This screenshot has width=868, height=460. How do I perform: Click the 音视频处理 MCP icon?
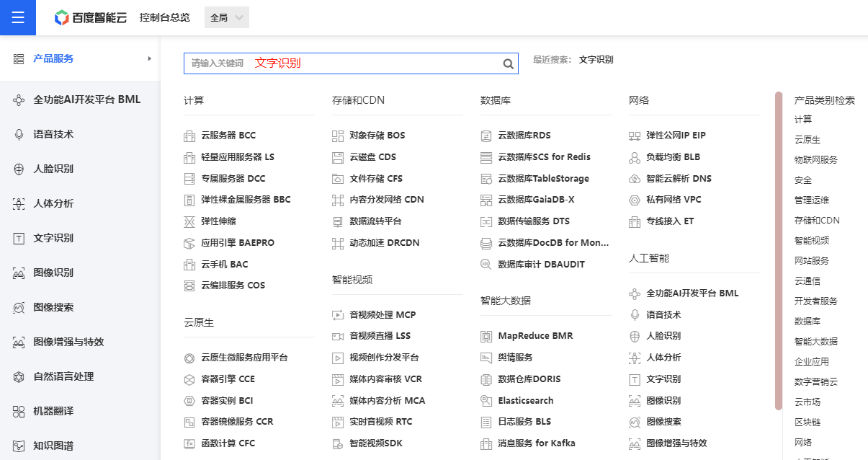point(338,315)
